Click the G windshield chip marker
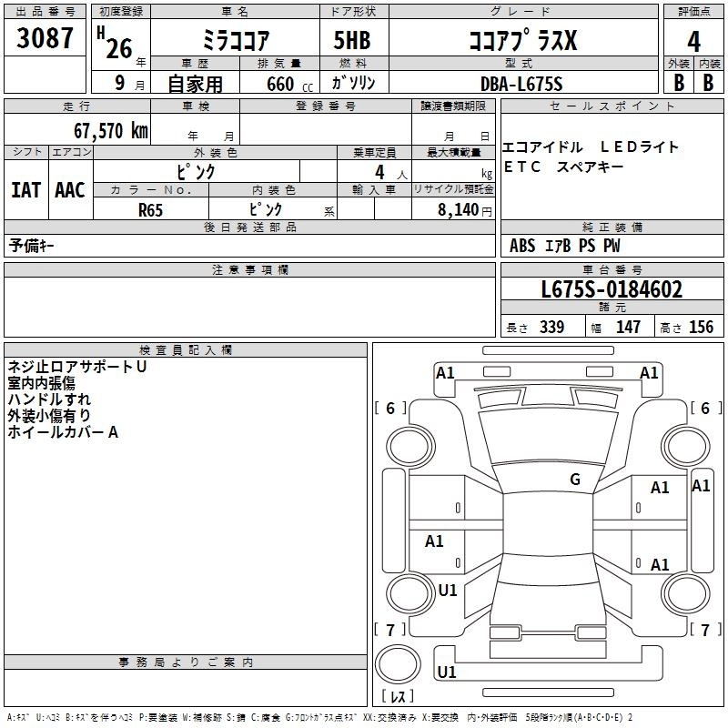Viewport: 728px width, 728px height. pyautogui.click(x=574, y=480)
